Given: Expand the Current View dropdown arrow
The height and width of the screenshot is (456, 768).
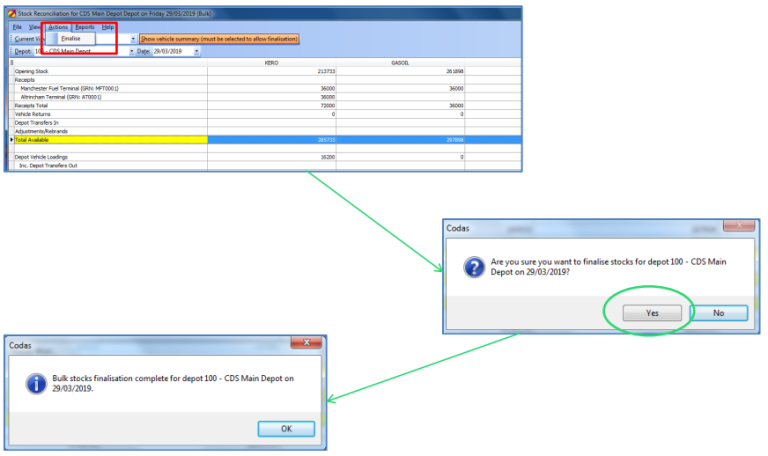Looking at the screenshot, I should pyautogui.click(x=132, y=39).
